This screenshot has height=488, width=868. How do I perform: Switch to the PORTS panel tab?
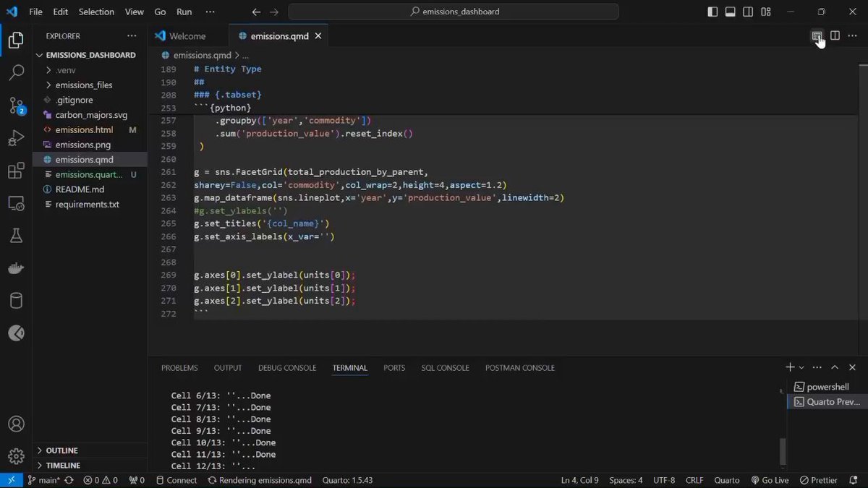(394, 368)
